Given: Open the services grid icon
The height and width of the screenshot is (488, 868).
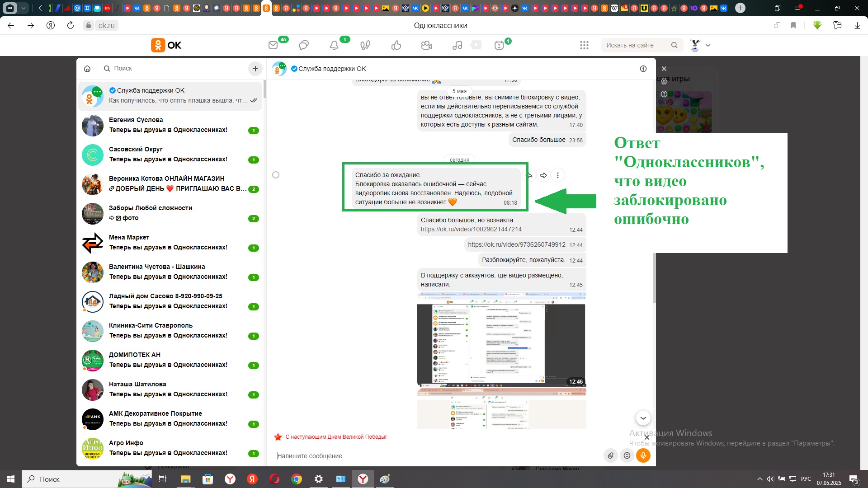Looking at the screenshot, I should coord(584,45).
